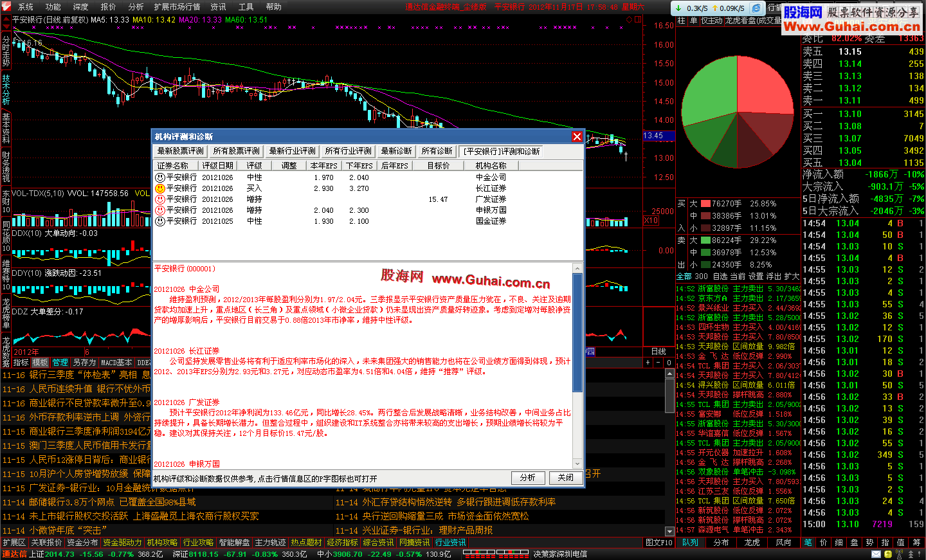
Task: Open 技术分析 sidebar tab
Action: pyautogui.click(x=6, y=89)
